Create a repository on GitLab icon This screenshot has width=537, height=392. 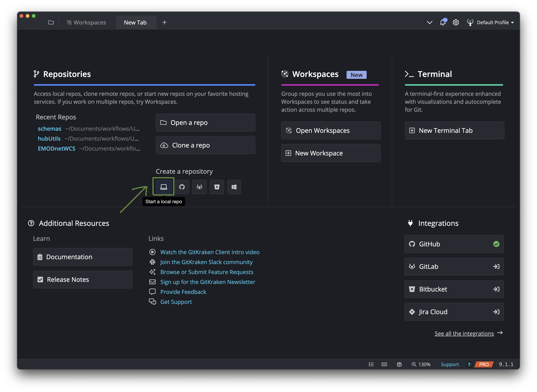199,187
